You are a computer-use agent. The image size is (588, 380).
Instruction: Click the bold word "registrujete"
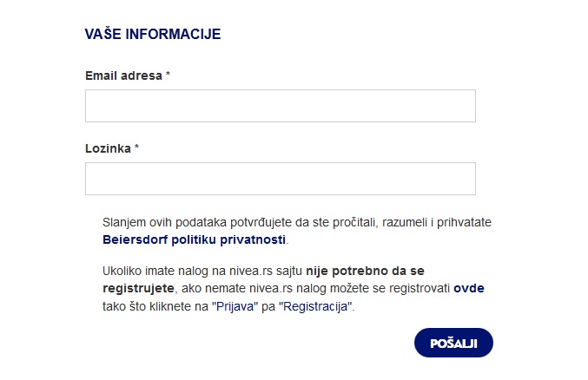138,289
